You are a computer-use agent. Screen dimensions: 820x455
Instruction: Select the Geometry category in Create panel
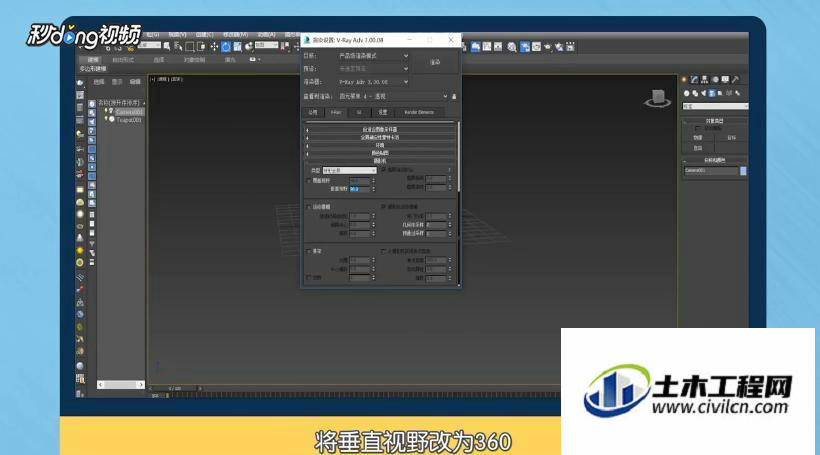coord(687,93)
